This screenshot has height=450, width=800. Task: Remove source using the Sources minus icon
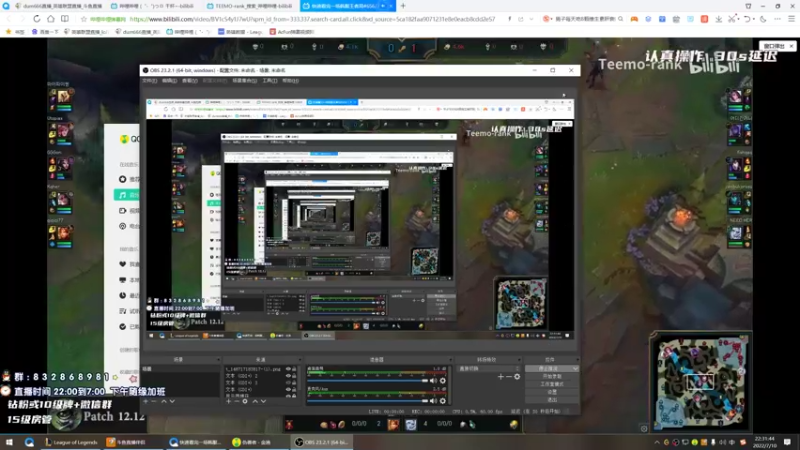237,401
